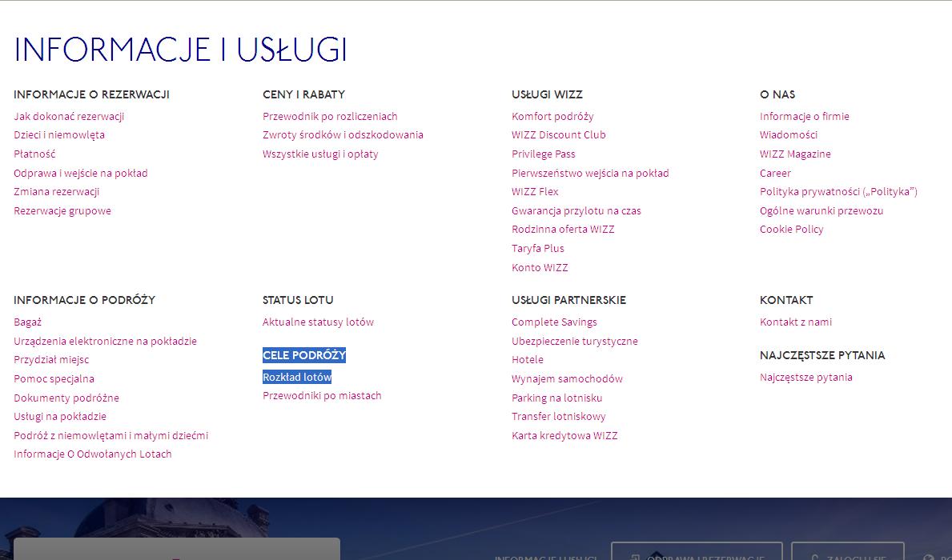The height and width of the screenshot is (560, 952).
Task: Open the Dzieci i niemowlęta link
Action: click(59, 134)
